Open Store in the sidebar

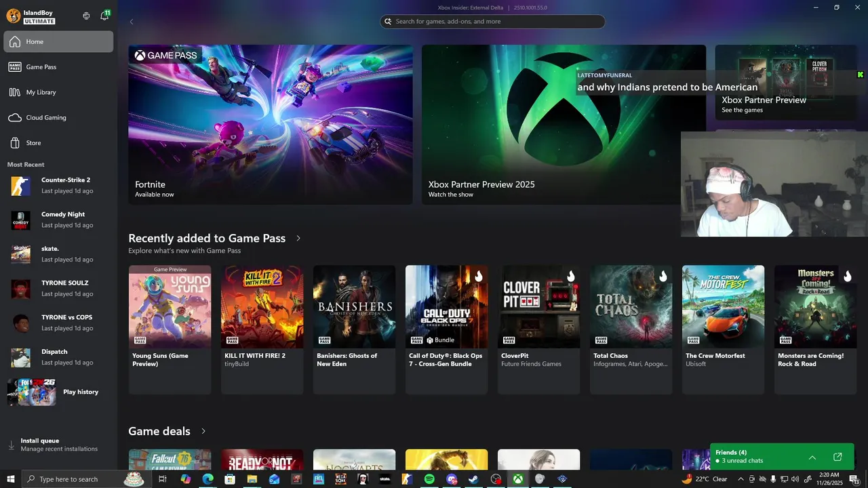[x=58, y=143]
